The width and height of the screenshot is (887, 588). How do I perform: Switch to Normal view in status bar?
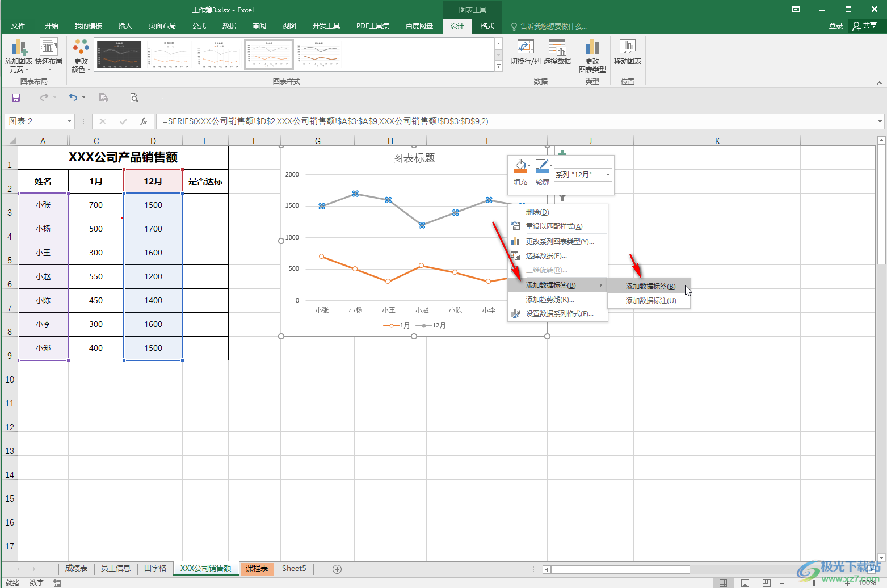[723, 583]
